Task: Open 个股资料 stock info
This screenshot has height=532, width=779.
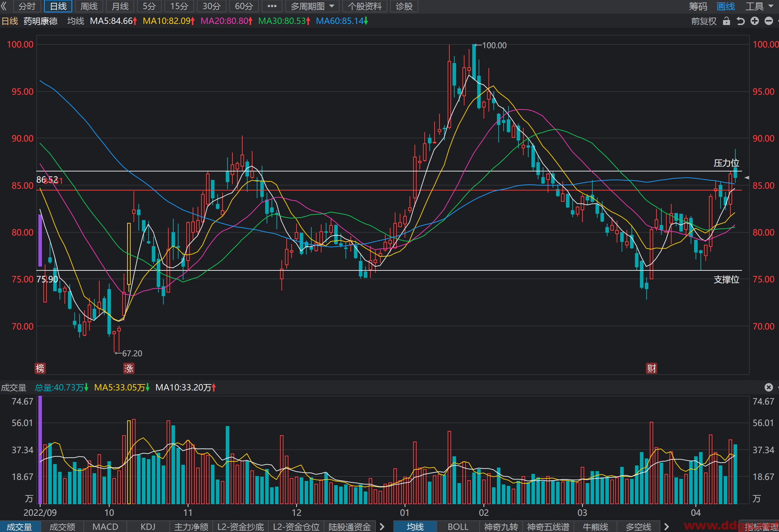Action: click(x=365, y=6)
